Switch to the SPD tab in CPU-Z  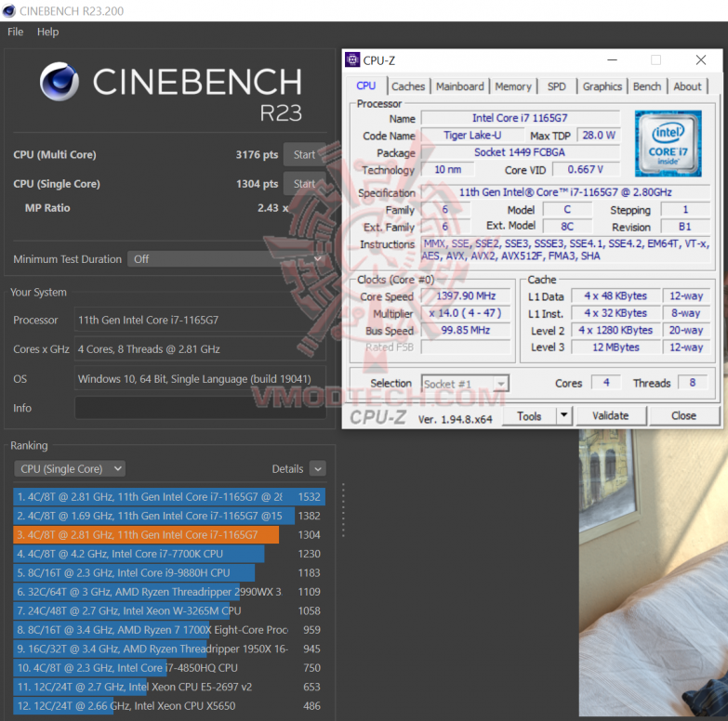(556, 86)
